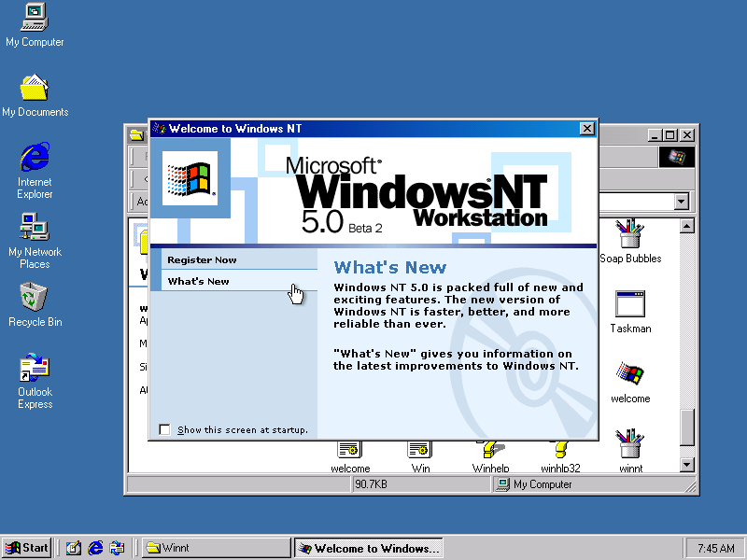The image size is (747, 560).
Task: Click the What's New heading text
Action: (389, 267)
